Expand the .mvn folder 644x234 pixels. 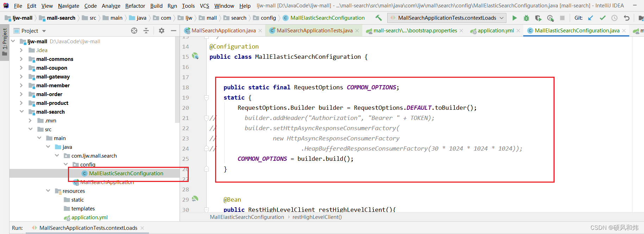click(x=30, y=120)
